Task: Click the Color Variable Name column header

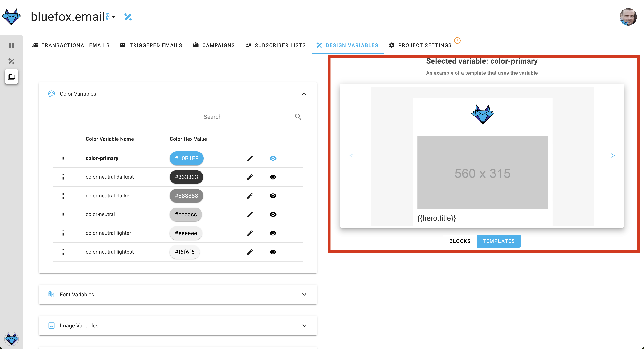Action: pos(110,139)
